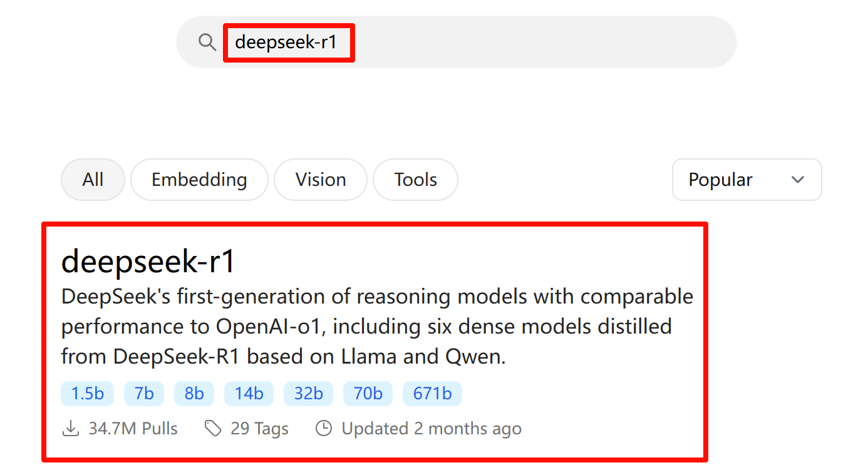Pick the 32b model size tag

coord(308,394)
